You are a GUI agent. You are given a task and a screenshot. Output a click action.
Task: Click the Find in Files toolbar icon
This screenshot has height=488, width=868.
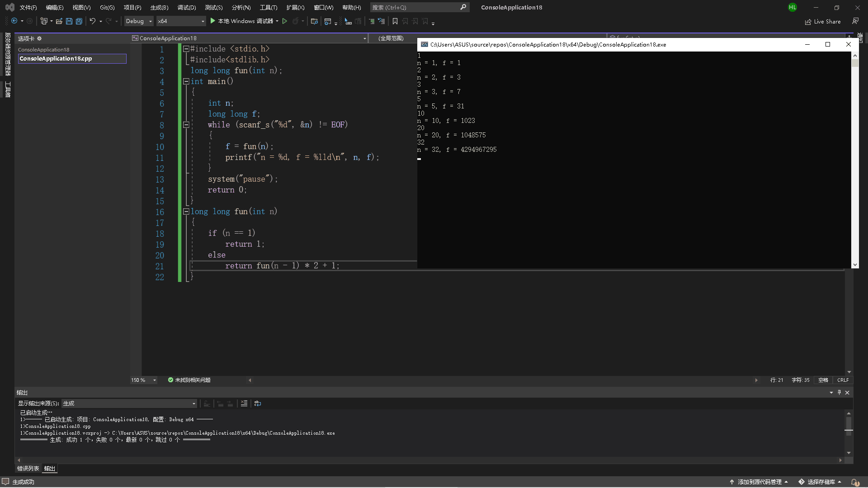[314, 21]
